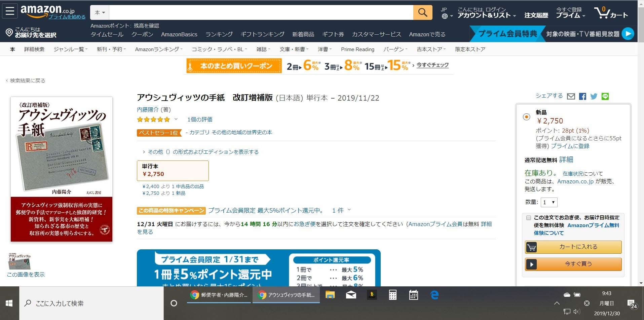Select the small book cover thumbnail
The height and width of the screenshot is (320, 644).
point(19,261)
